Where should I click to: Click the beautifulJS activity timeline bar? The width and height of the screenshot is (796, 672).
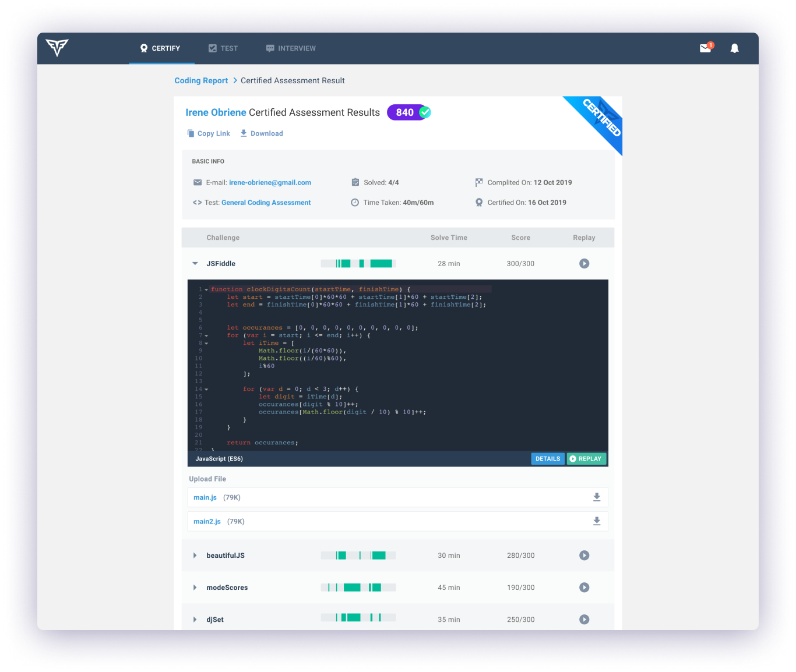358,556
